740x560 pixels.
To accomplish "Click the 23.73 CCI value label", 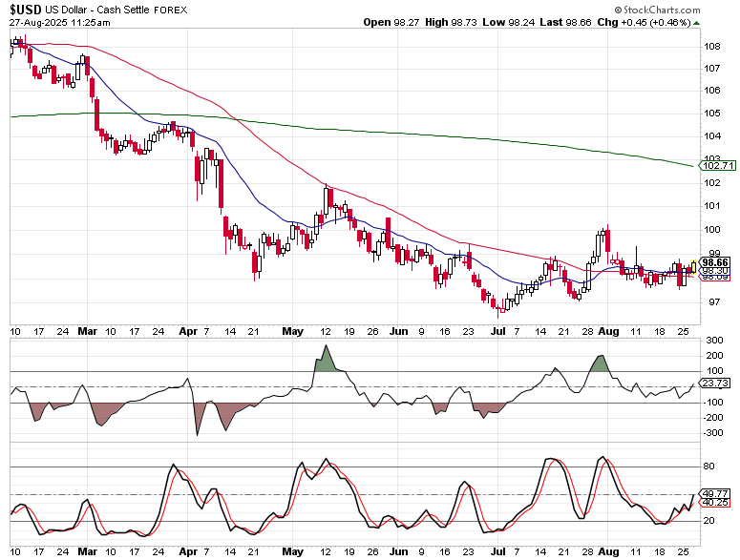I will (715, 383).
